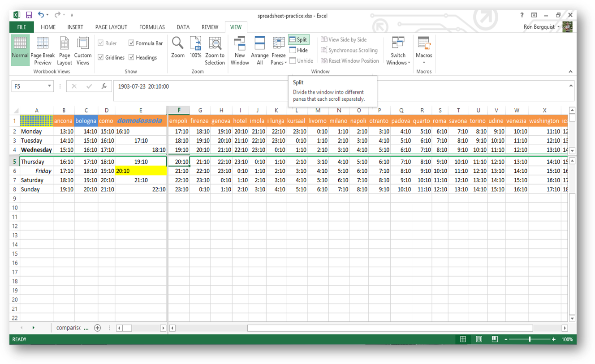Click Zoom to Selection

tap(215, 51)
